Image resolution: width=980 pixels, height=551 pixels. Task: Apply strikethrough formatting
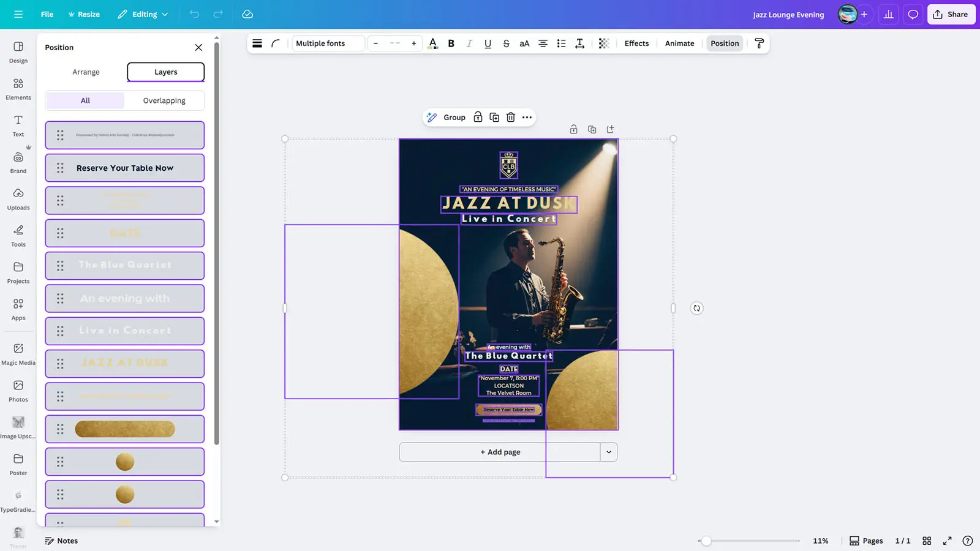pos(506,43)
